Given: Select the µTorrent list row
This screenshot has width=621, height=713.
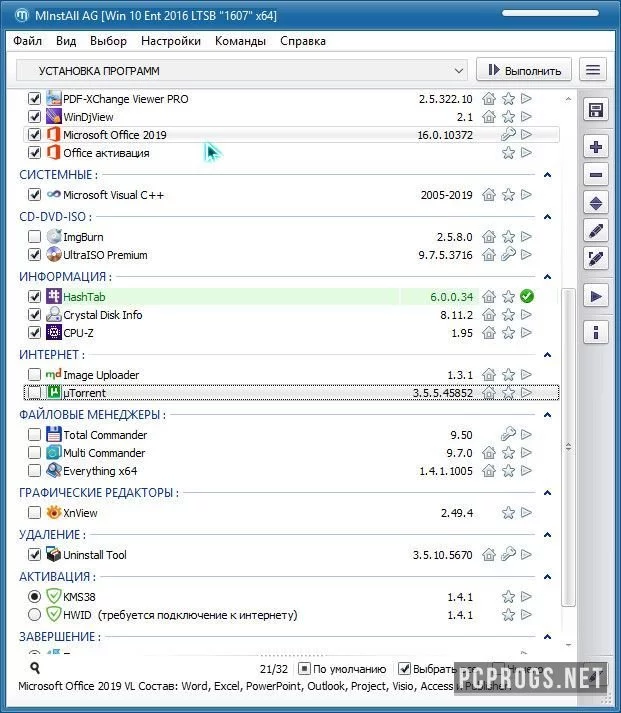Looking at the screenshot, I should click(x=291, y=392).
